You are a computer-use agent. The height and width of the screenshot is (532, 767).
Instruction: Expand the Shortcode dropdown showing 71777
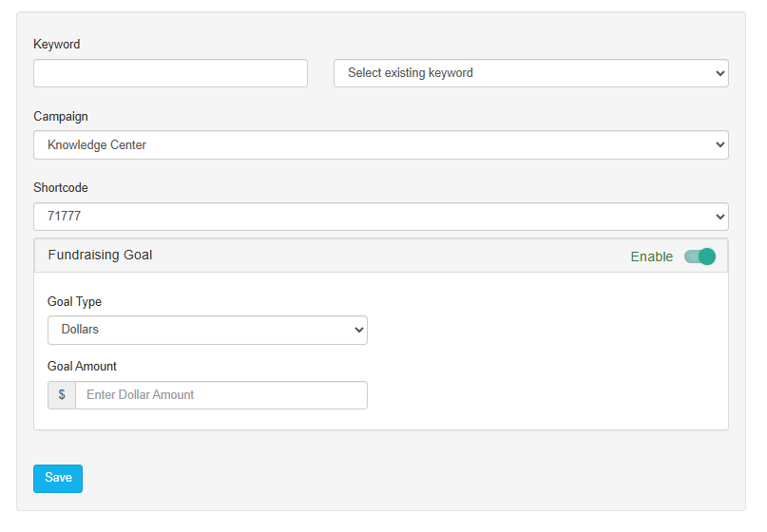380,217
